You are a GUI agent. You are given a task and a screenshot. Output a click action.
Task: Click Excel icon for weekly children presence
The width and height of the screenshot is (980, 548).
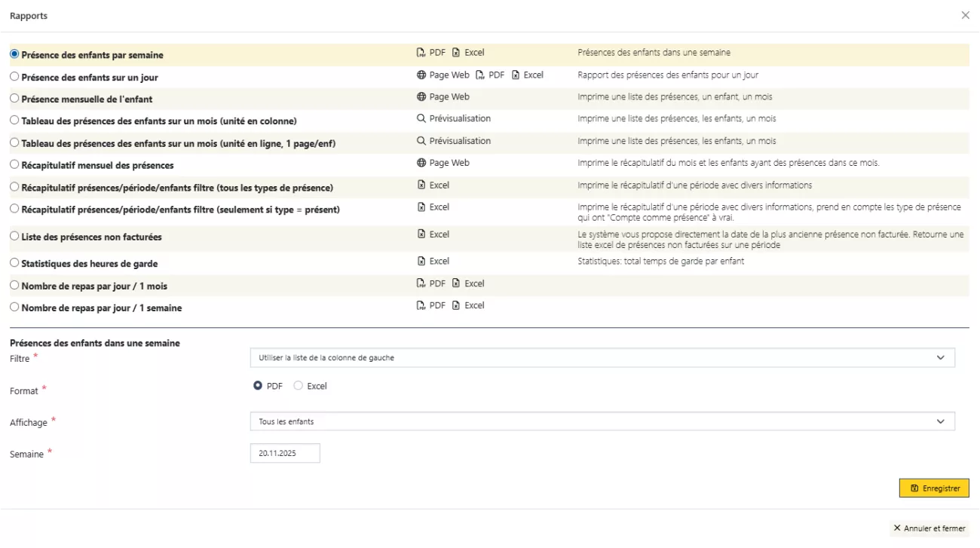pos(456,53)
